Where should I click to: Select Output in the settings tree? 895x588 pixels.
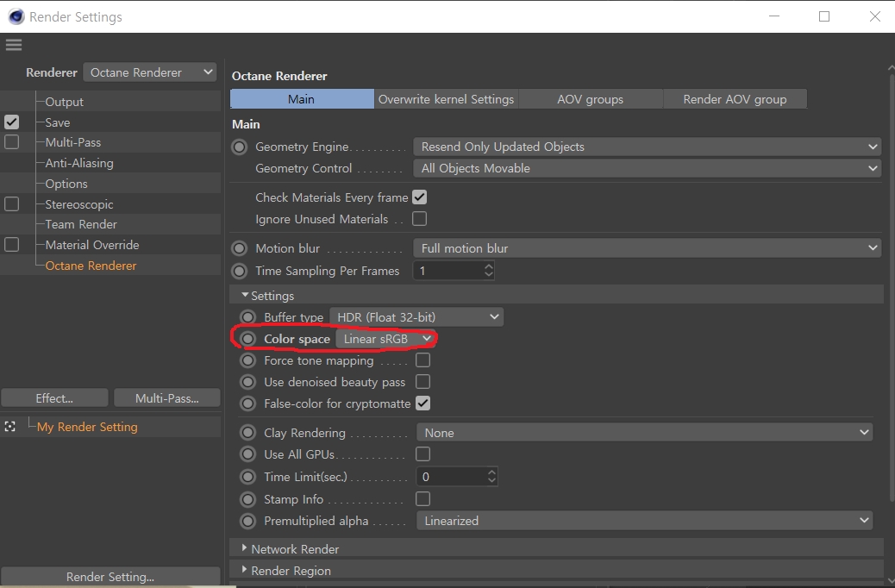pos(64,102)
